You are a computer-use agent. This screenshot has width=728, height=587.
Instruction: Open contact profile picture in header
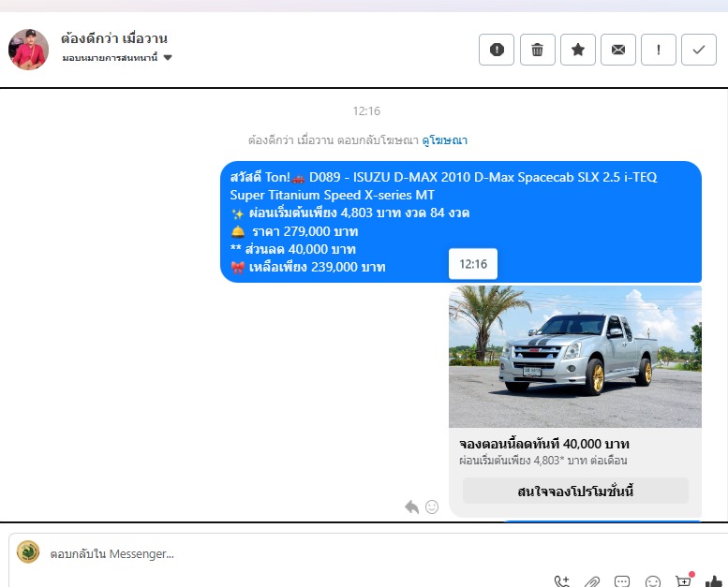tap(28, 50)
